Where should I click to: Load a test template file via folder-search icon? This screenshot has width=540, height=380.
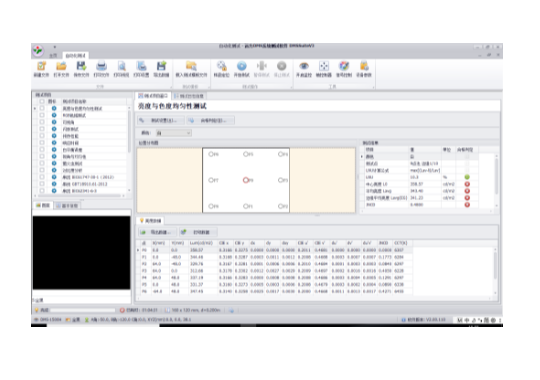tap(191, 66)
